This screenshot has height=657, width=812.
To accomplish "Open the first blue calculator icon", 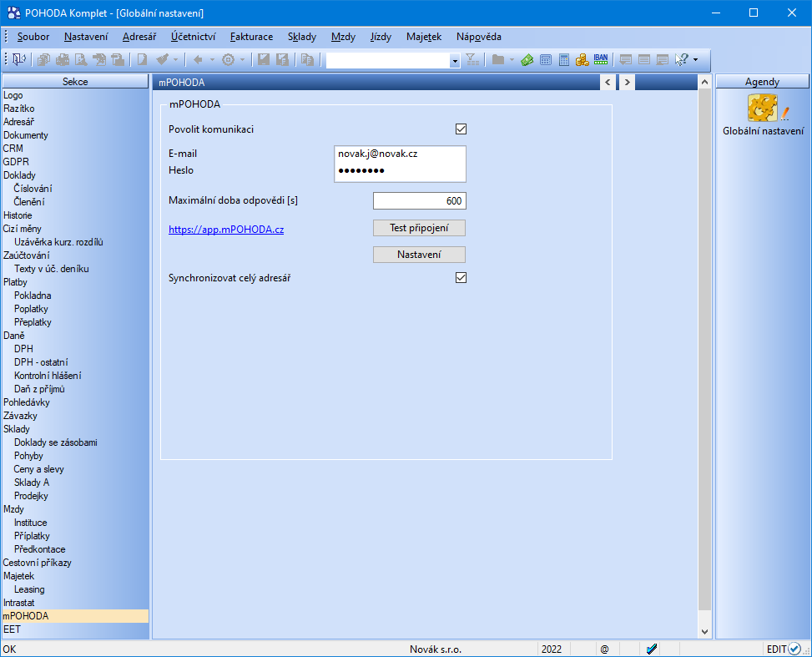I will pyautogui.click(x=545, y=59).
